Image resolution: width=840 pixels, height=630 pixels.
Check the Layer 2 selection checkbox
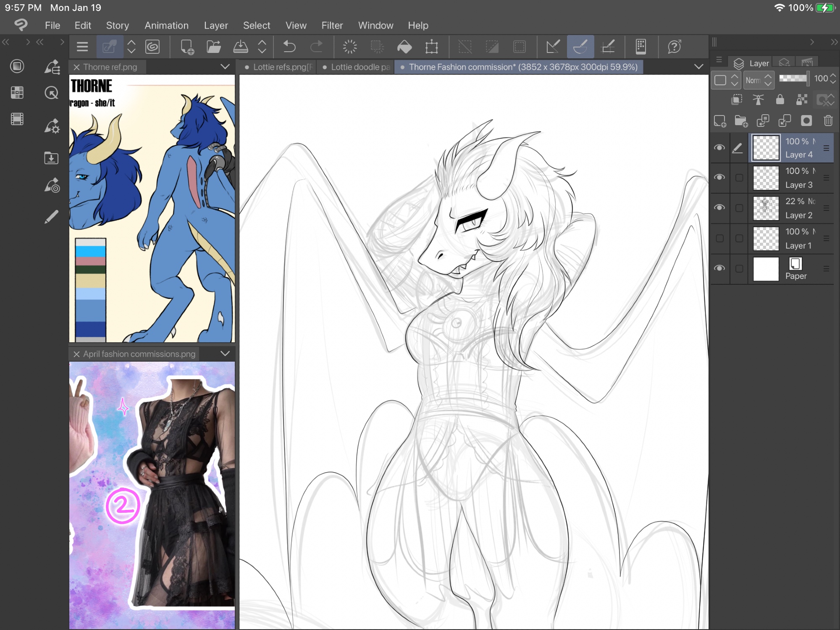click(x=739, y=208)
